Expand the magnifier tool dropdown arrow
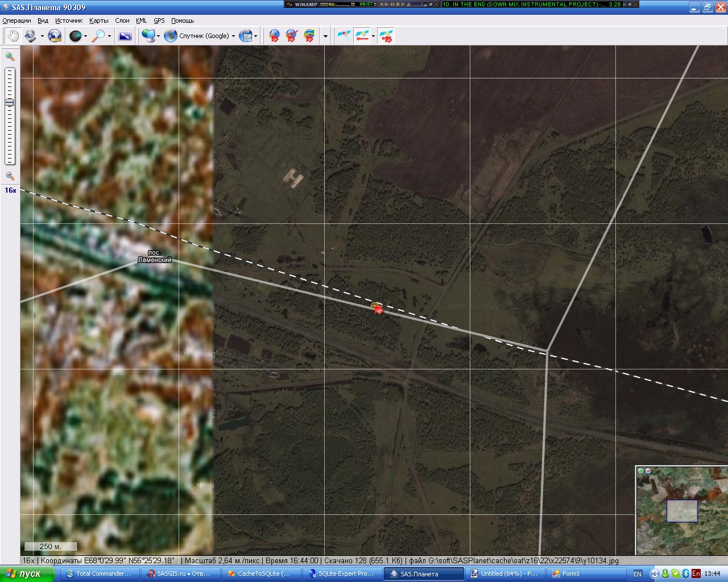The height and width of the screenshot is (582, 728). coord(109,36)
